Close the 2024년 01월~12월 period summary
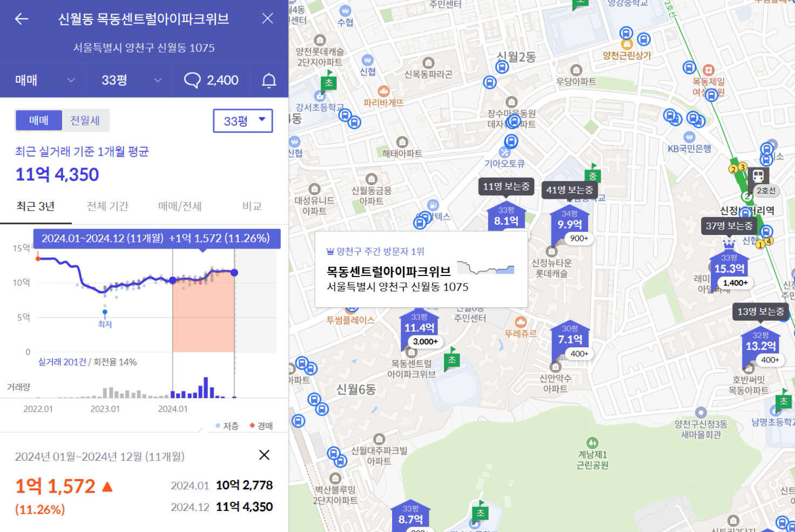The height and width of the screenshot is (532, 795). coord(264,455)
